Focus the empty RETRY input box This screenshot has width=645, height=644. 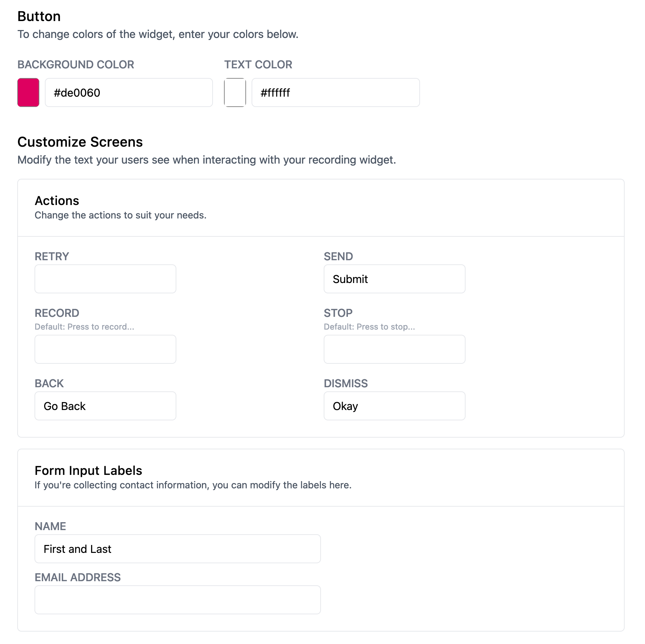tap(105, 279)
